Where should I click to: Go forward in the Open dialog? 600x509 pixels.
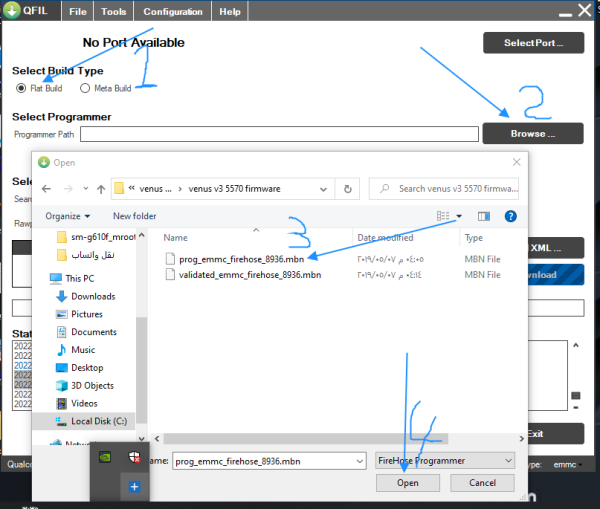[x=68, y=189]
